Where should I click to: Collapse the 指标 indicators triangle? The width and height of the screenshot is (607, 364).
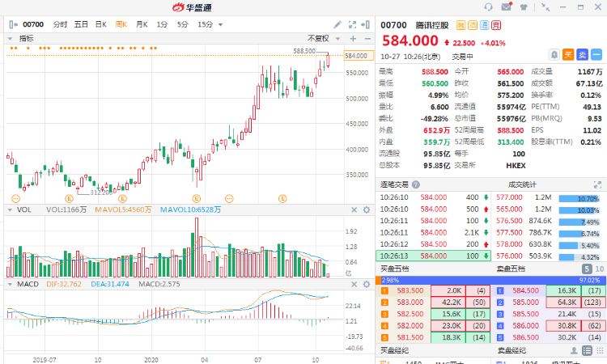[10, 39]
